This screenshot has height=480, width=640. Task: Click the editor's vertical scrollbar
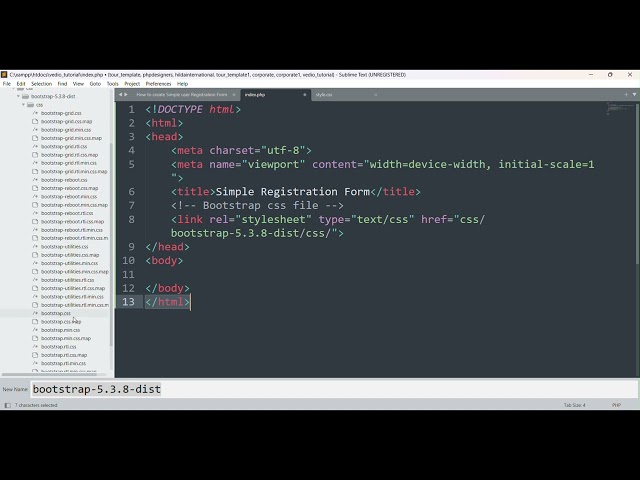[638, 184]
